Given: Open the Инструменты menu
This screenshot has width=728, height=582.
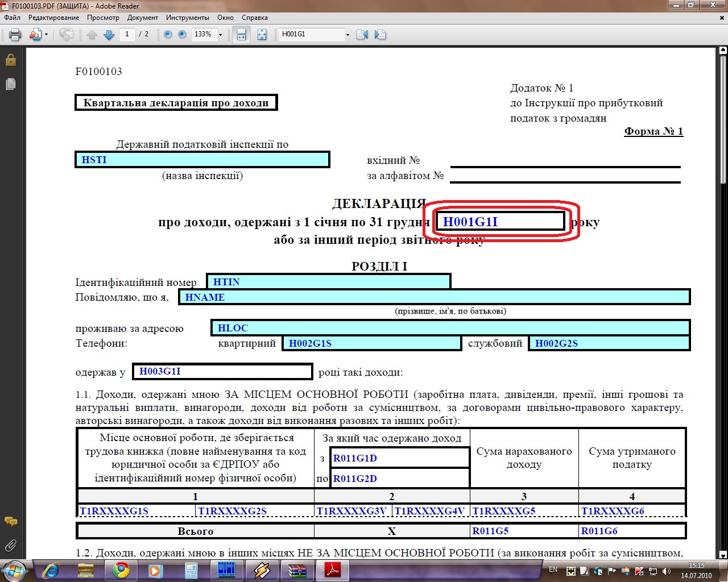Looking at the screenshot, I should (187, 18).
